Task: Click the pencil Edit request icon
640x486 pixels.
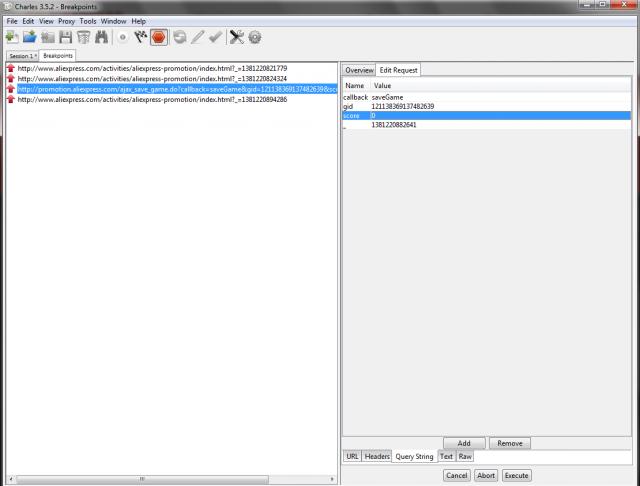Action: (198, 37)
